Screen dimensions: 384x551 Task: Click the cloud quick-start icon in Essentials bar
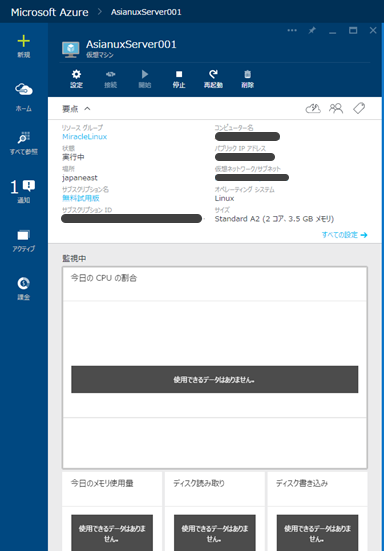313,108
